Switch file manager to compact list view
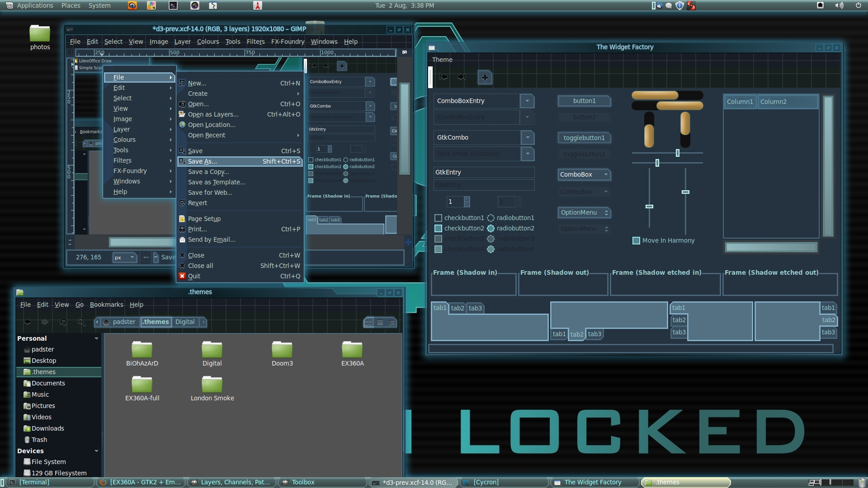 point(392,323)
